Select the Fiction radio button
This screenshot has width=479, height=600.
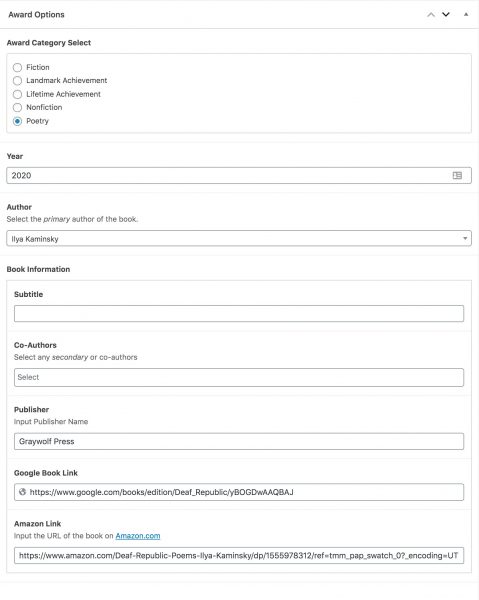(17, 68)
